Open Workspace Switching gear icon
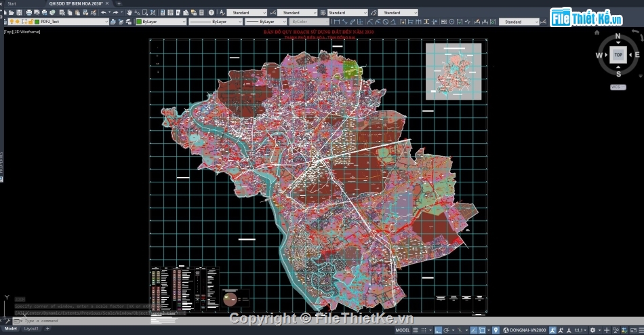Viewport: 644px width, 335px height. tap(592, 330)
